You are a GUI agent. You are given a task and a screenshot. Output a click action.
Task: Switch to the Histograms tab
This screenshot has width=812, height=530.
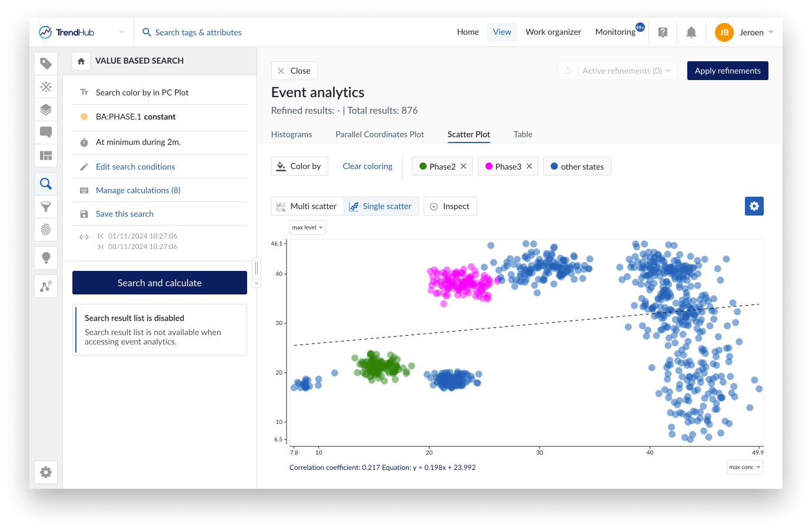coord(291,134)
